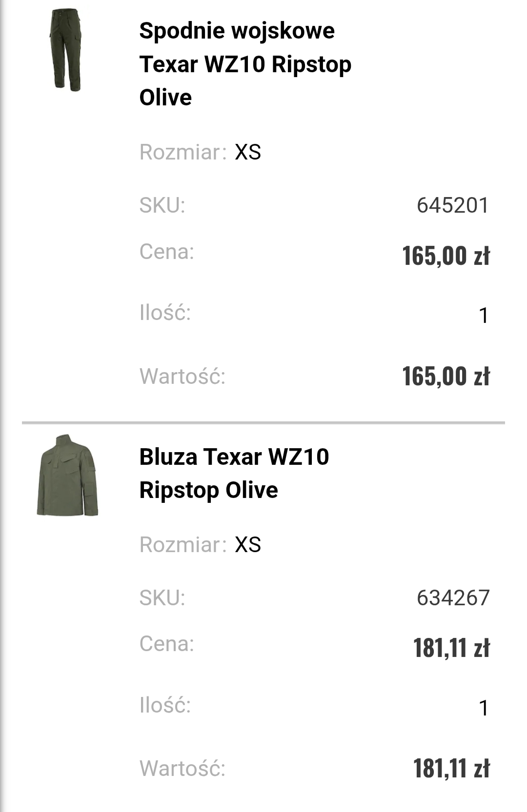Select the XS size of the Bluza
The height and width of the screenshot is (812, 527).
(x=248, y=545)
